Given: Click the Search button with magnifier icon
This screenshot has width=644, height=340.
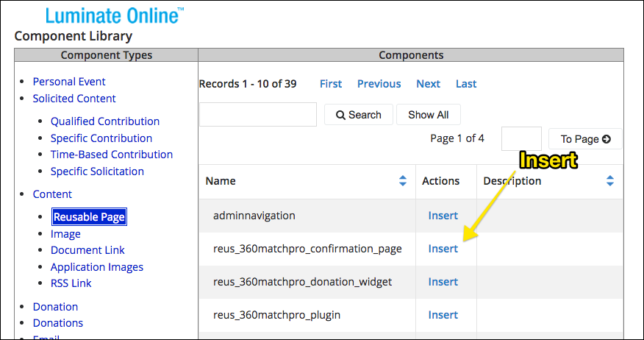Looking at the screenshot, I should point(358,115).
